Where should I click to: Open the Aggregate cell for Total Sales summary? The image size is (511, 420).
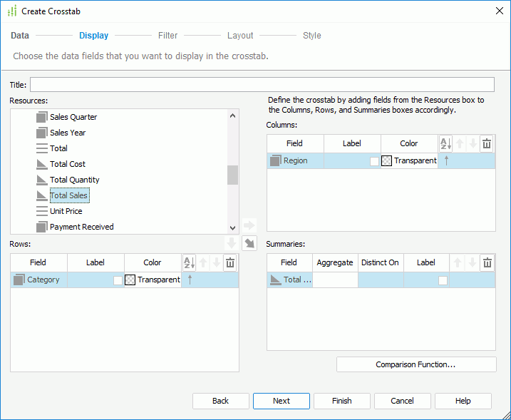point(335,280)
